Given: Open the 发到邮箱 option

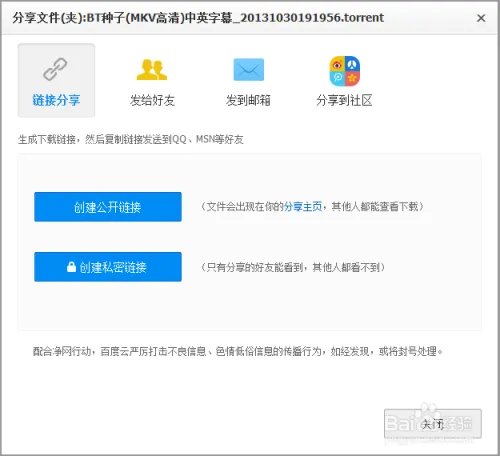Looking at the screenshot, I should (248, 100).
